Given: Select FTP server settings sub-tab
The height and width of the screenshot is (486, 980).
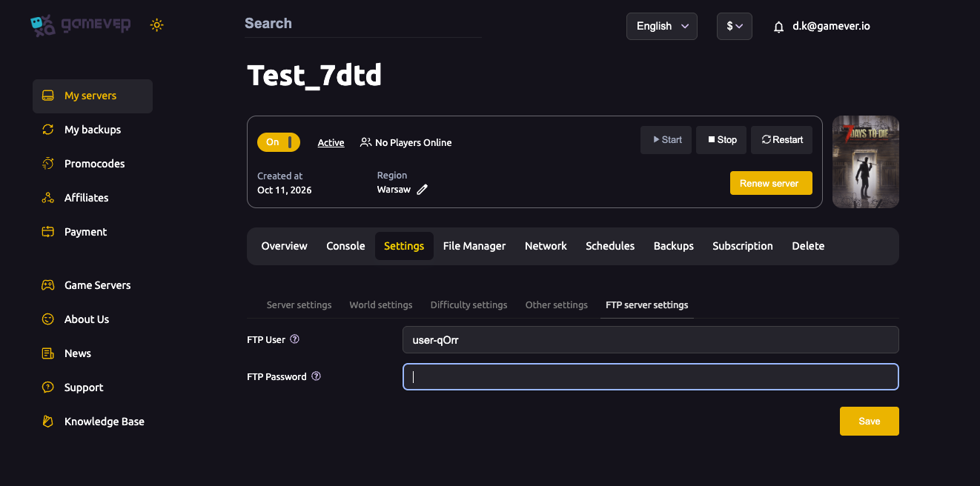Looking at the screenshot, I should click(647, 304).
